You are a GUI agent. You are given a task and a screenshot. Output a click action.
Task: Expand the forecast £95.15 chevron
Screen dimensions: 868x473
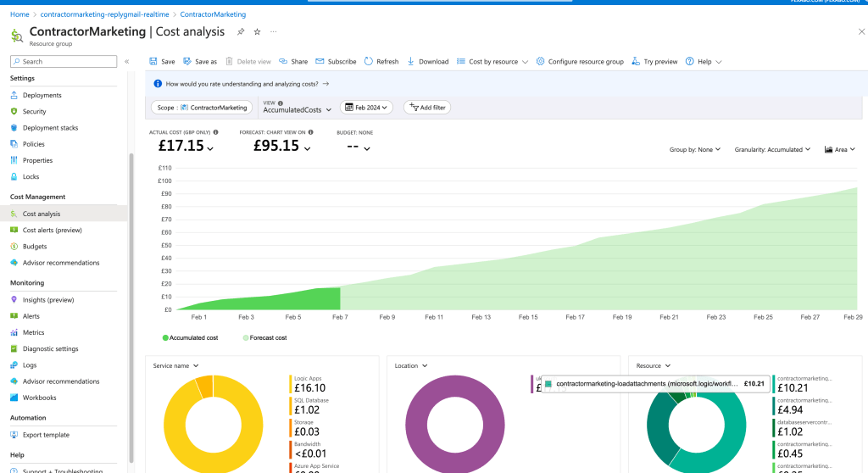coord(307,148)
